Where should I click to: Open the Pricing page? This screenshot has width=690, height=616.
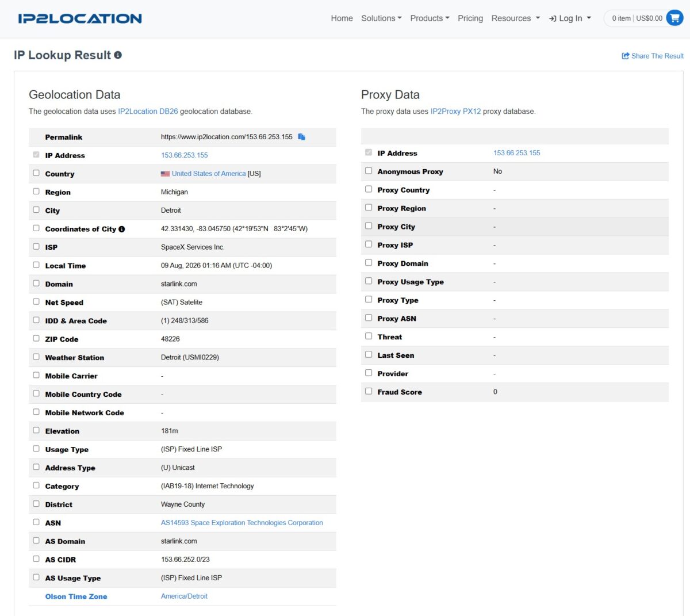point(470,18)
